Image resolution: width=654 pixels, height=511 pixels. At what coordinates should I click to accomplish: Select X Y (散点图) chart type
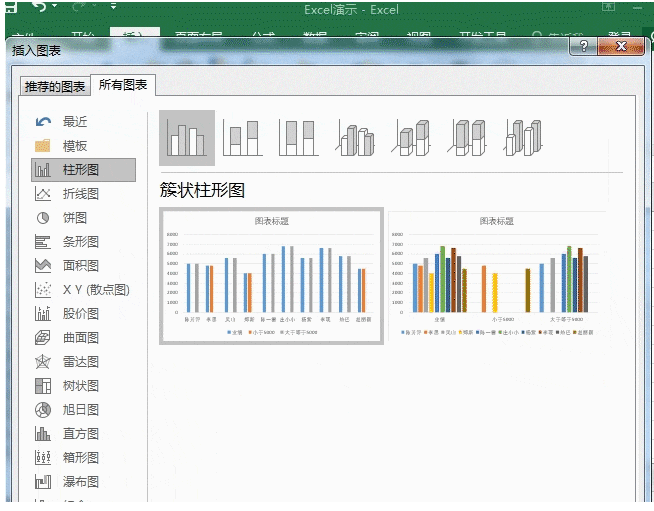95,290
